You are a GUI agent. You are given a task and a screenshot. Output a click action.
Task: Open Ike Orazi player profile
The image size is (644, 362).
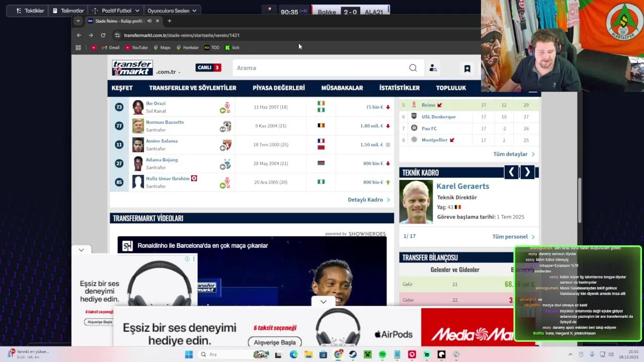(x=155, y=103)
